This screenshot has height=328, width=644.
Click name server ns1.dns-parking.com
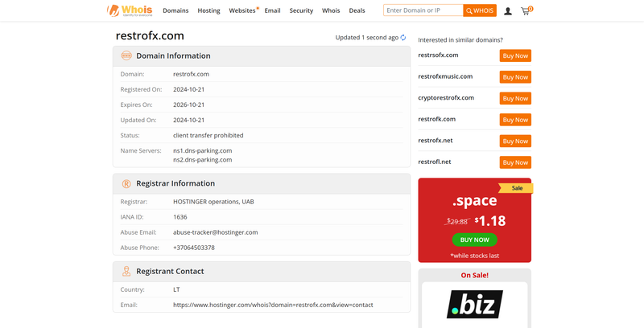tap(203, 150)
